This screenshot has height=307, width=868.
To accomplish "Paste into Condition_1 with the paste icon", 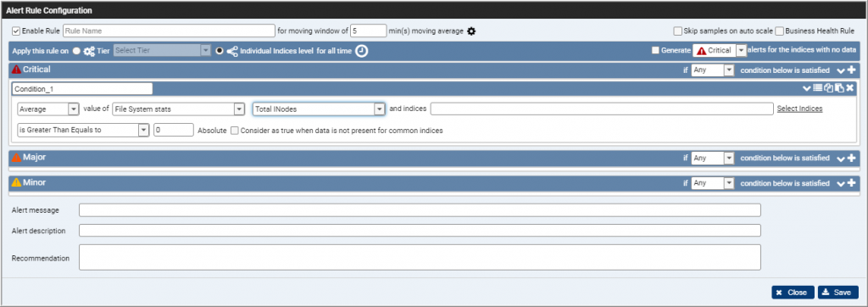I will coord(839,87).
